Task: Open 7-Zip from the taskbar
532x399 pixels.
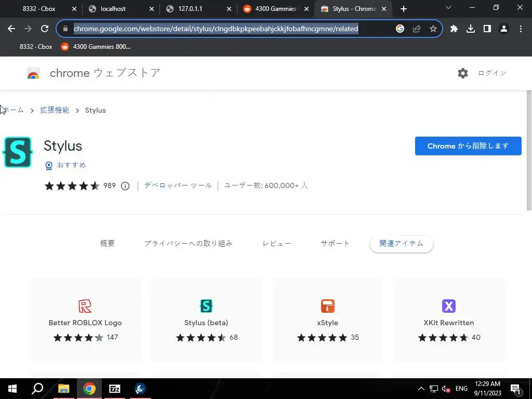Action: pos(115,389)
